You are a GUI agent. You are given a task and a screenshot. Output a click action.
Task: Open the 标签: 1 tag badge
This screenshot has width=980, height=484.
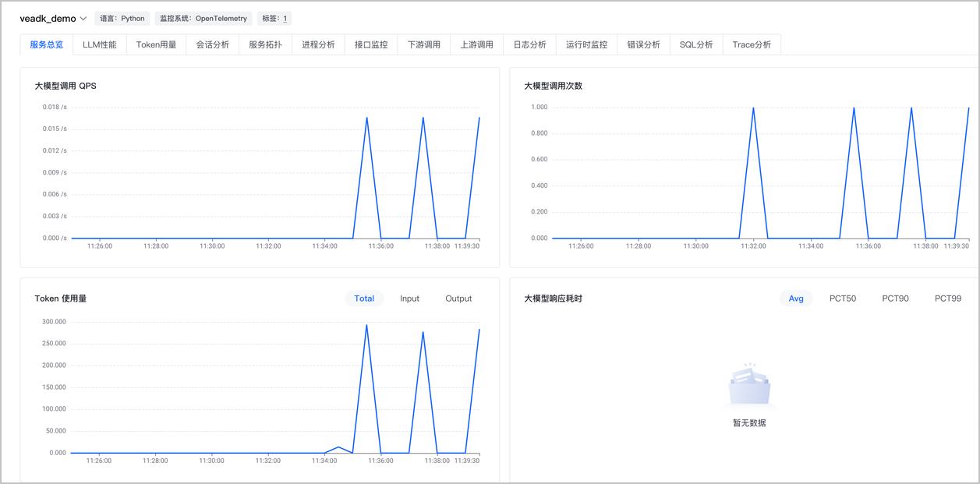point(274,19)
